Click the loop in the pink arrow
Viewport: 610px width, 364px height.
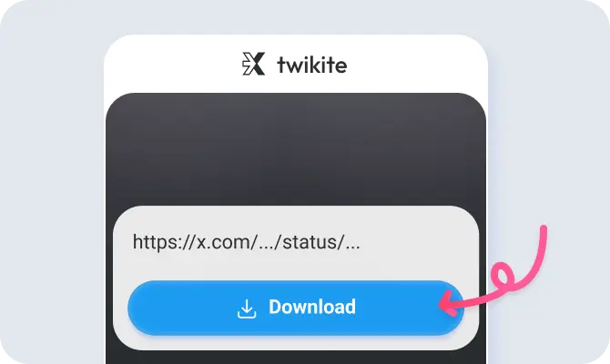[x=503, y=277]
